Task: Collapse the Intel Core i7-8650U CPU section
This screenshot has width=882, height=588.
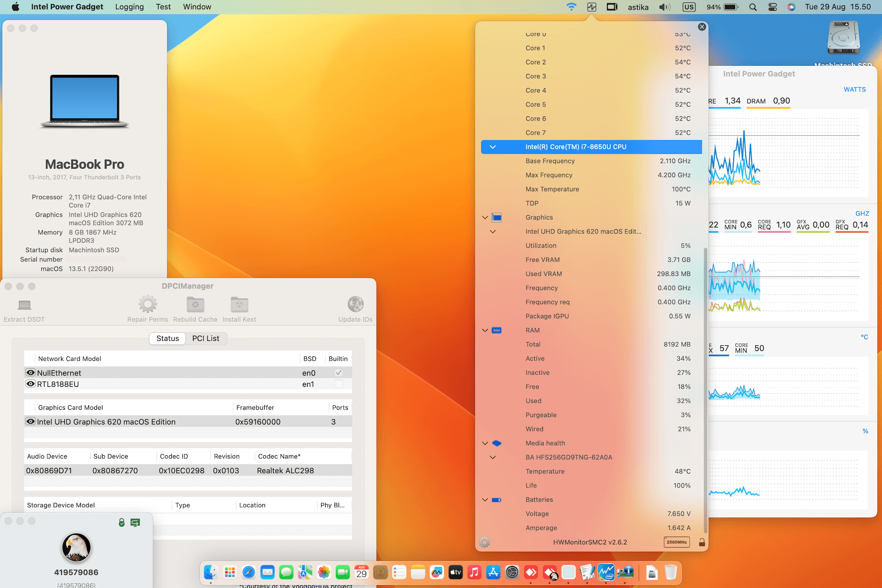Action: click(492, 147)
